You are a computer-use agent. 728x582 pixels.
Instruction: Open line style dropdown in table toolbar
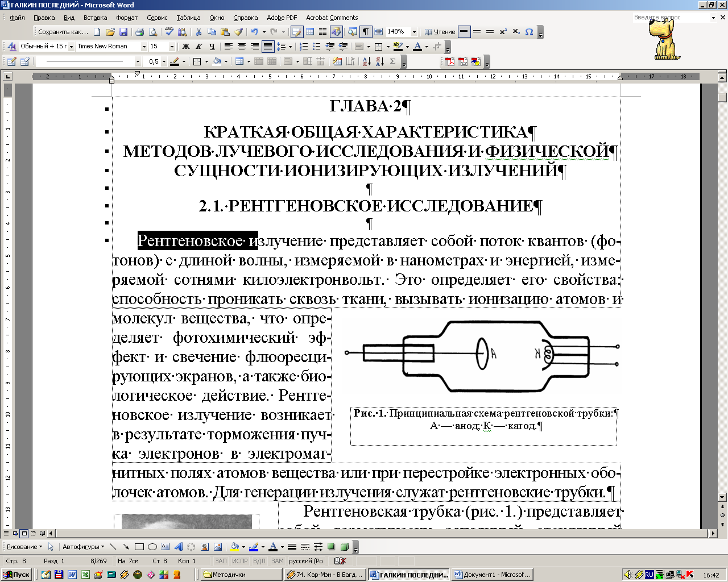[138, 61]
